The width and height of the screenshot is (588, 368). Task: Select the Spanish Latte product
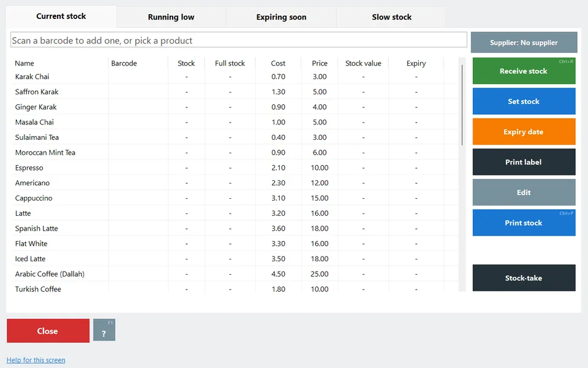[x=235, y=228]
